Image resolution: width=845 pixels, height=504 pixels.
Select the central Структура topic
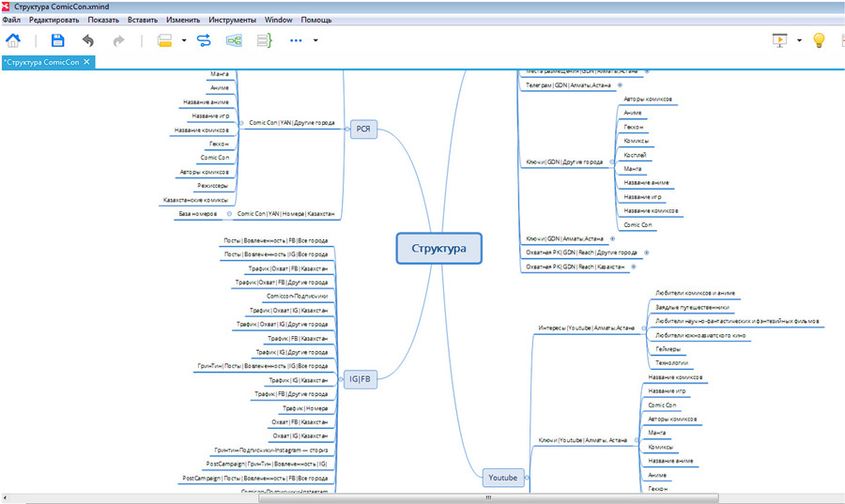pyautogui.click(x=438, y=248)
